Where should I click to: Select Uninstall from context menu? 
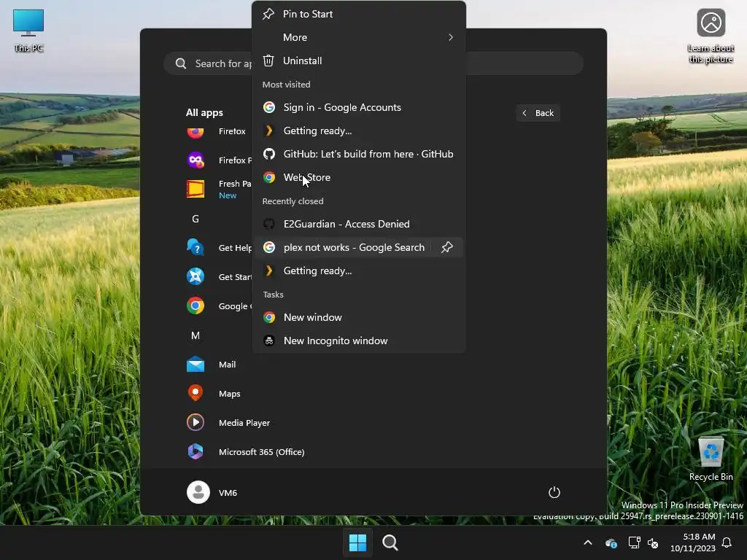359,61
